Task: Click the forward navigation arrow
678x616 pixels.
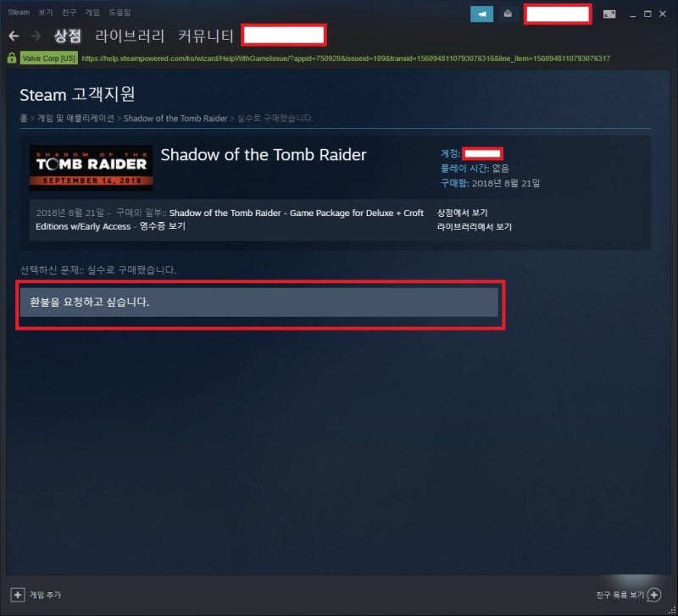Action: coord(36,36)
